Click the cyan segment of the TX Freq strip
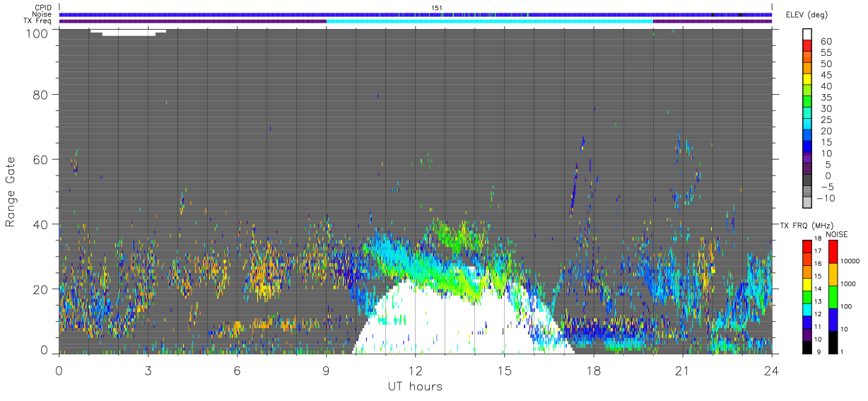This screenshot has width=868, height=401. 490,21
